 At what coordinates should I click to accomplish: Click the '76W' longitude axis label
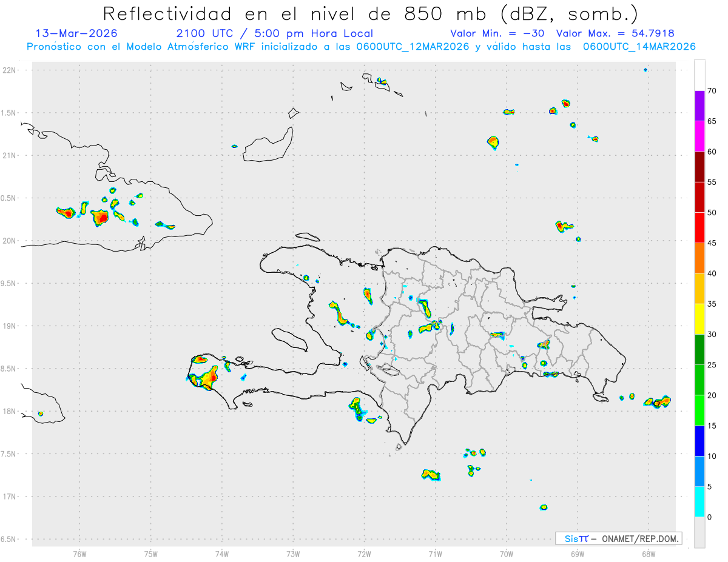coord(79,554)
